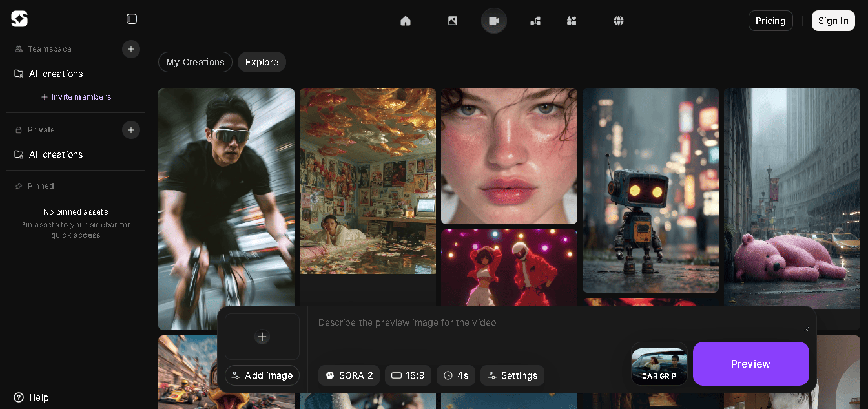Switch to the Image generation icon
This screenshot has height=409, width=868.
(x=452, y=21)
